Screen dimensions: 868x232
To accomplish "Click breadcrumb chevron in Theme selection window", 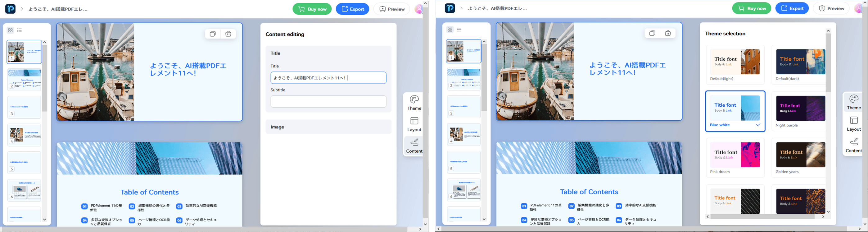I will [461, 8].
